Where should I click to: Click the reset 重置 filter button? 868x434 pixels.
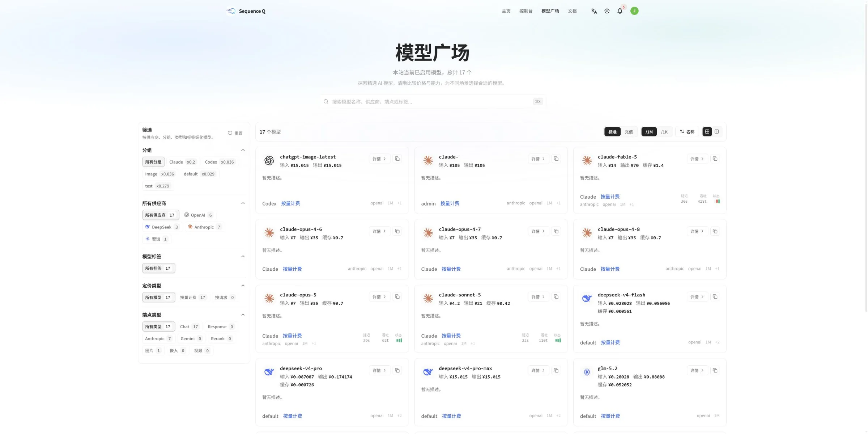(235, 133)
